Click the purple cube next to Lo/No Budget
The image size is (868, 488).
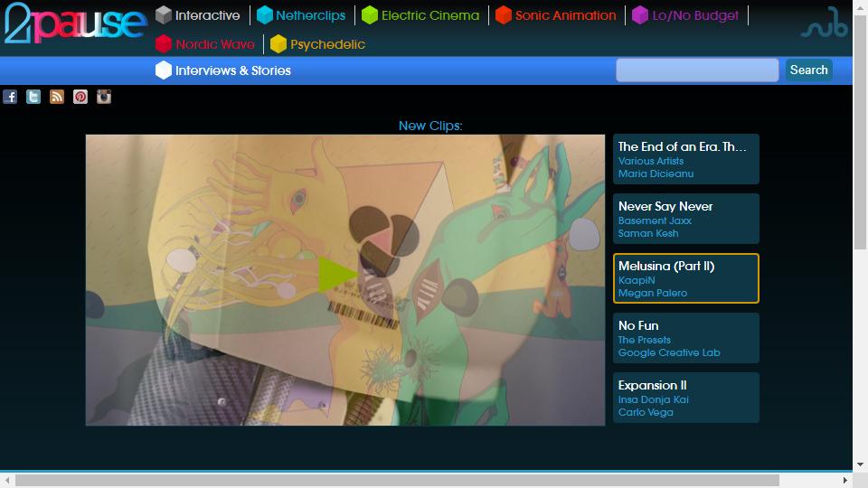640,15
